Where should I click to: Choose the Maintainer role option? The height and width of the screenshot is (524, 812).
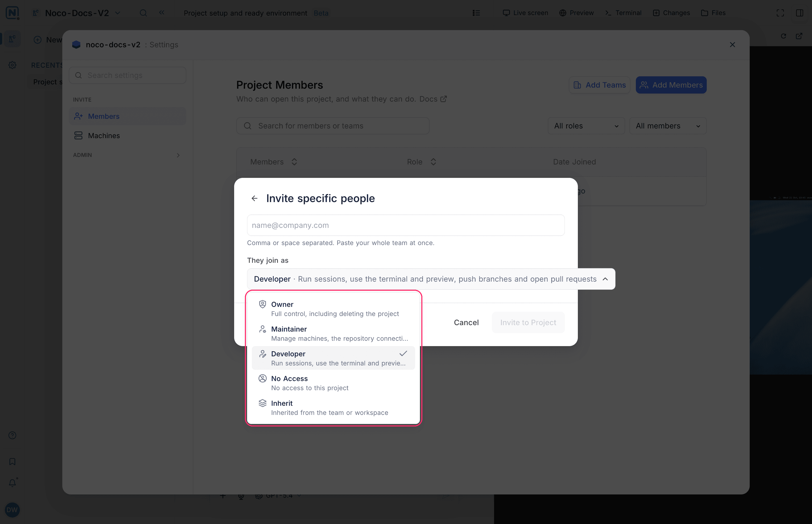[333, 333]
